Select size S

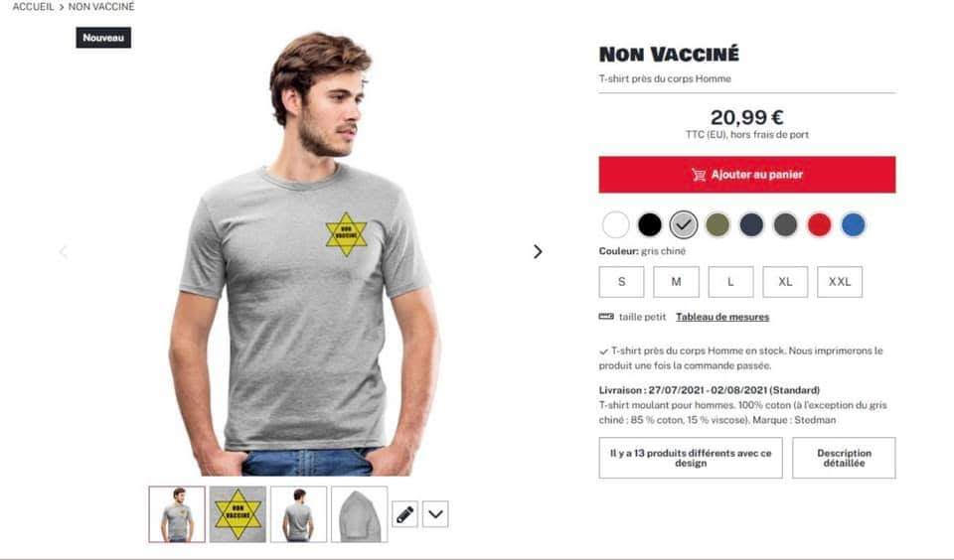pyautogui.click(x=621, y=282)
